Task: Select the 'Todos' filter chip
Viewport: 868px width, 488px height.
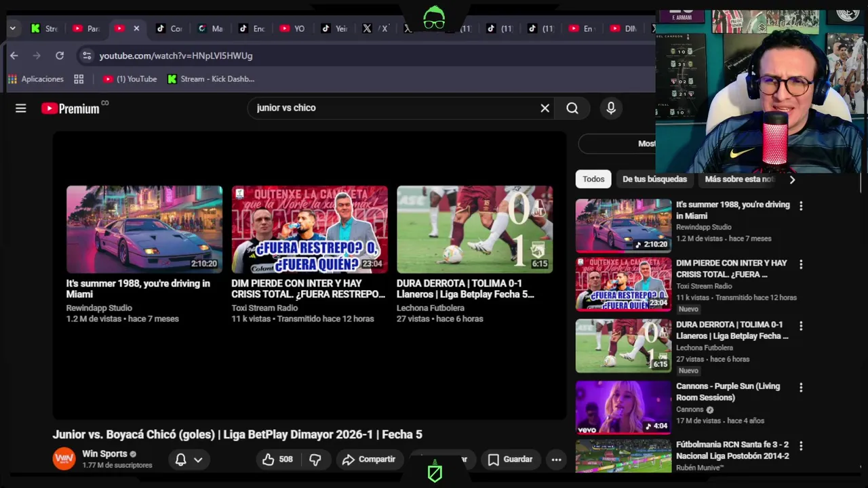Action: (593, 179)
